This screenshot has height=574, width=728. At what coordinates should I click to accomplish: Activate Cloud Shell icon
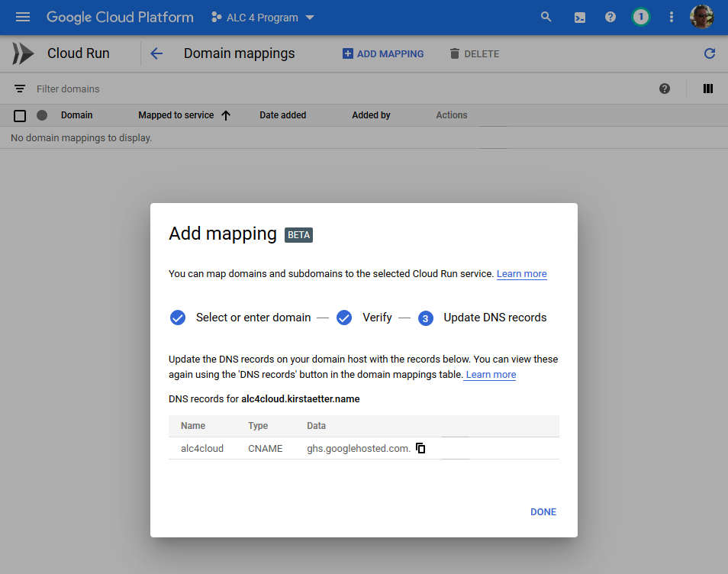(x=579, y=18)
